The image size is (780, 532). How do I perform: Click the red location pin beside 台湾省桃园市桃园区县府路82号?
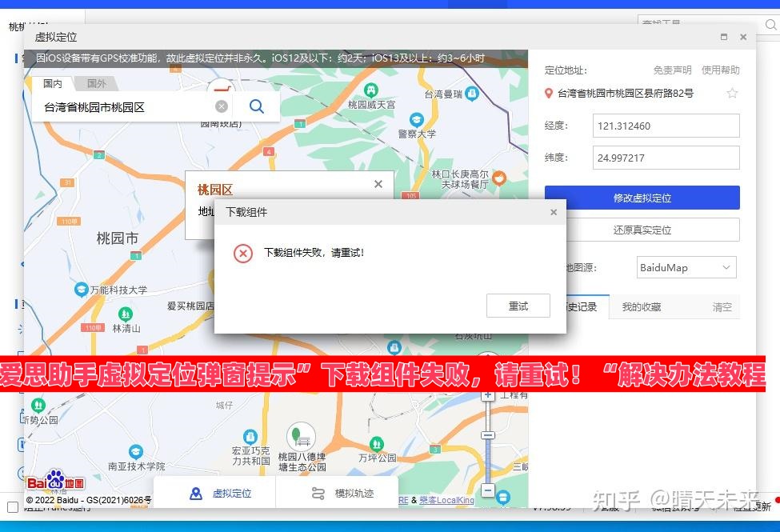549,93
